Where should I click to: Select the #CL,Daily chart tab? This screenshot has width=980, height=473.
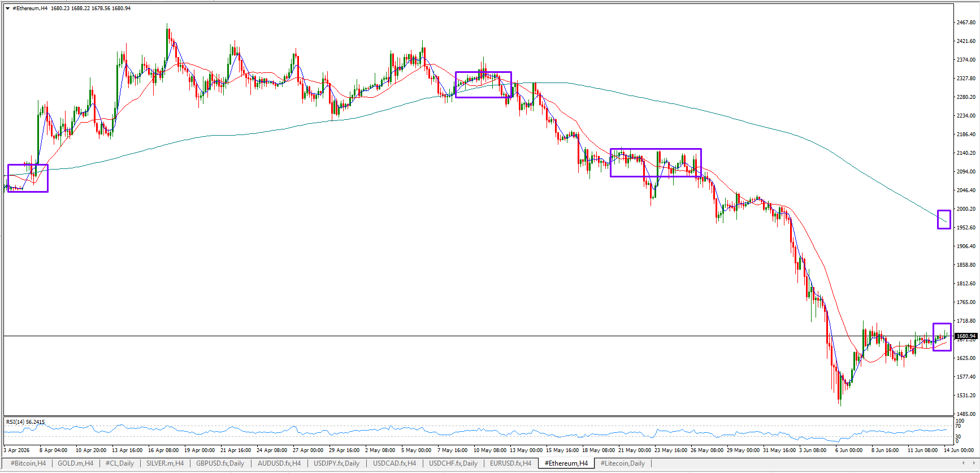(120, 463)
